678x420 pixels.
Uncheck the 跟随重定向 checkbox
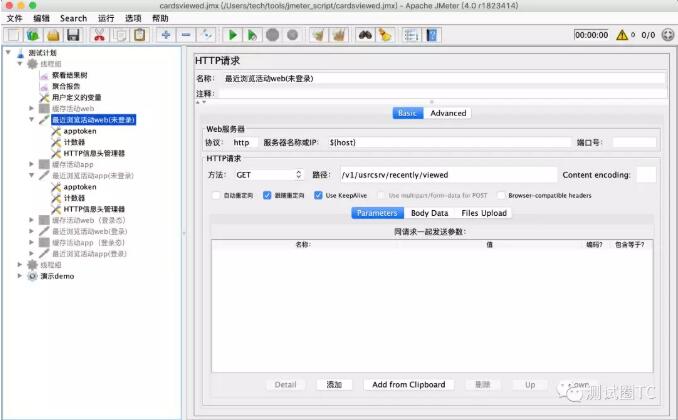click(267, 196)
